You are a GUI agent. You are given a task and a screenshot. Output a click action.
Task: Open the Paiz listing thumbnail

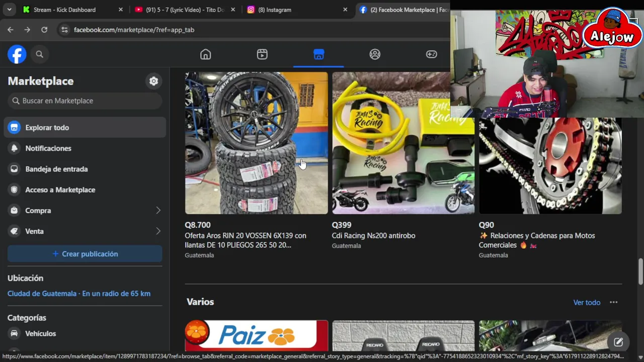click(256, 335)
